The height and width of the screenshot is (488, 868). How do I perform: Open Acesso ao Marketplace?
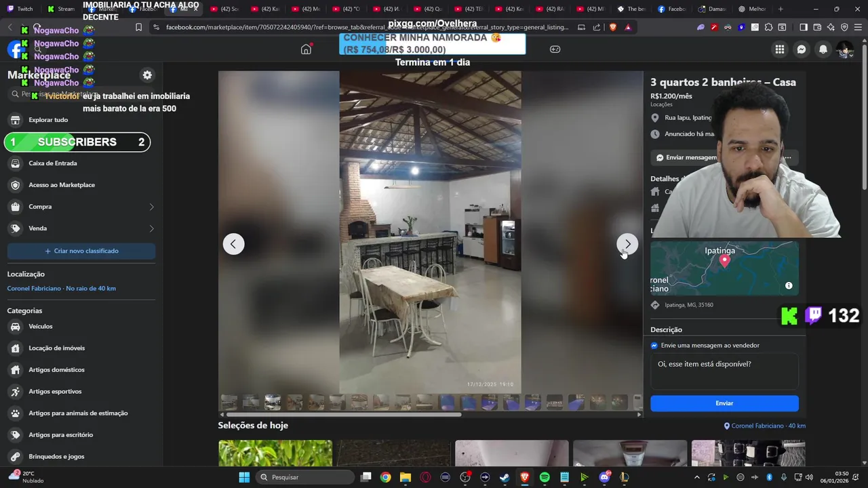[81, 185]
